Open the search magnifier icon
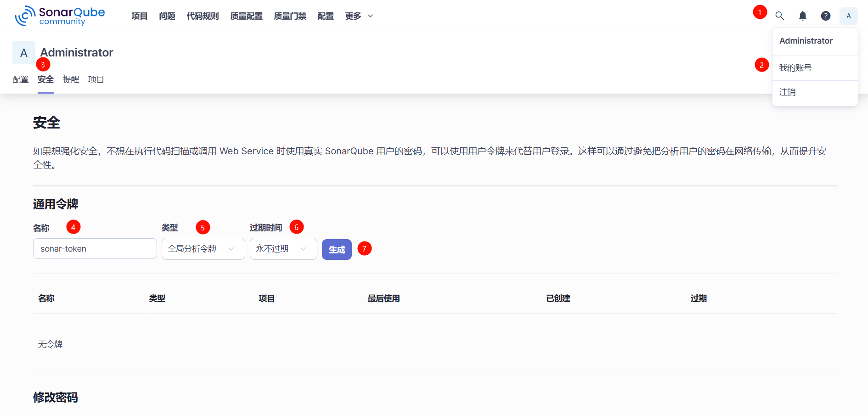Screen dimensions: 868x415 pos(779,16)
